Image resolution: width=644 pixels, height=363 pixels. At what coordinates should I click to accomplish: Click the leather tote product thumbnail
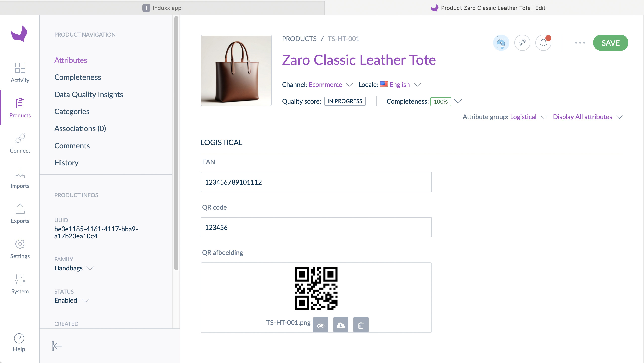coord(236,70)
